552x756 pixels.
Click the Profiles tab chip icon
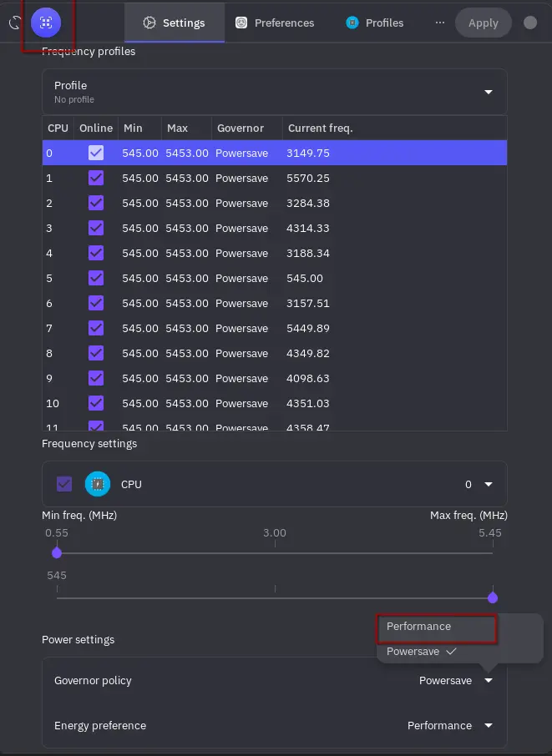pos(352,23)
